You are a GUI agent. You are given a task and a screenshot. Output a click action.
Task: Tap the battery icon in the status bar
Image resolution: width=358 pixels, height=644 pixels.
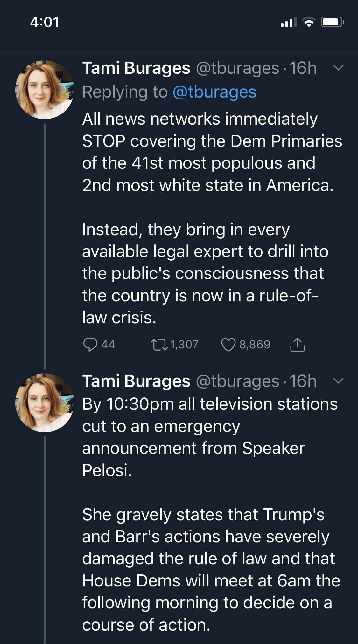(332, 22)
